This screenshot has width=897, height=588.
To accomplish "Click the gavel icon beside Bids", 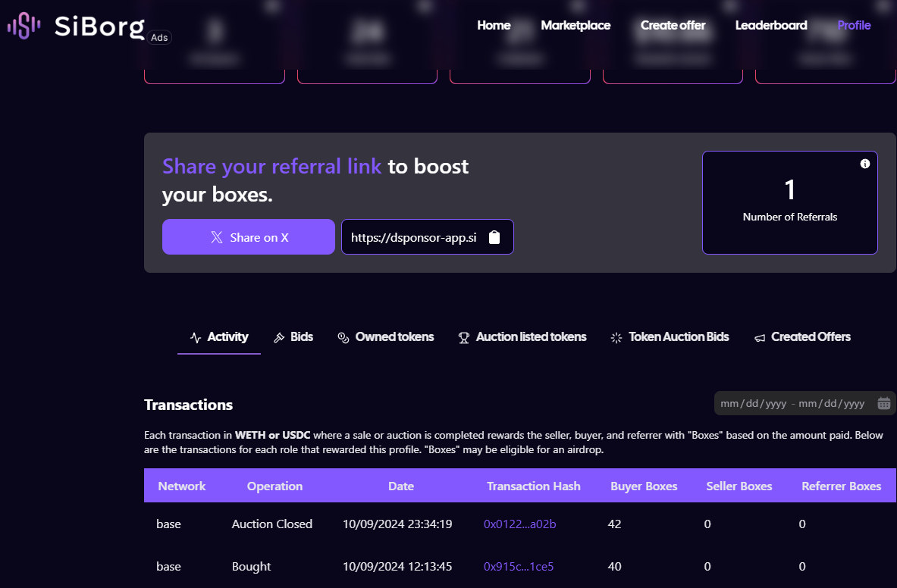I will (x=279, y=337).
